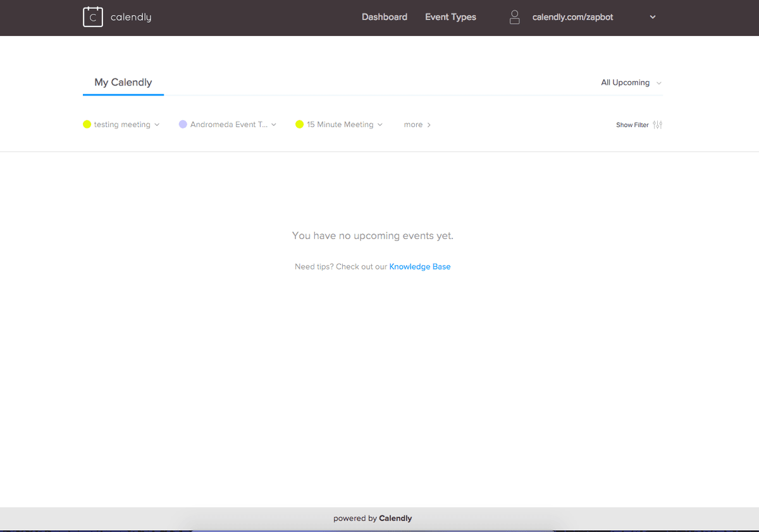Select the testing meeting event label

coord(122,125)
